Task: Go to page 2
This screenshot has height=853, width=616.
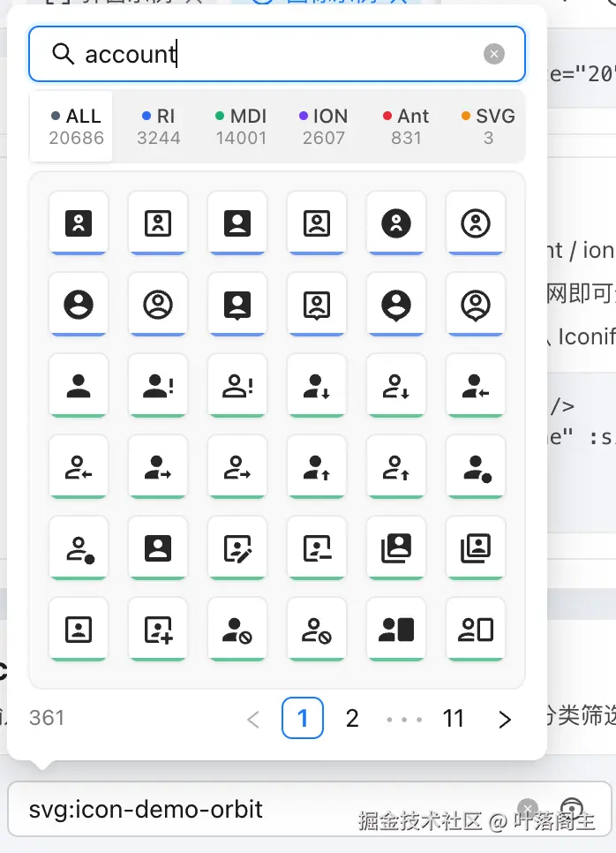Action: [x=352, y=718]
